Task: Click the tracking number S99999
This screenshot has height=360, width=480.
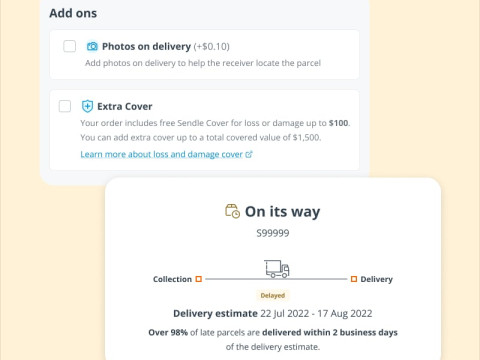Action: [273, 233]
